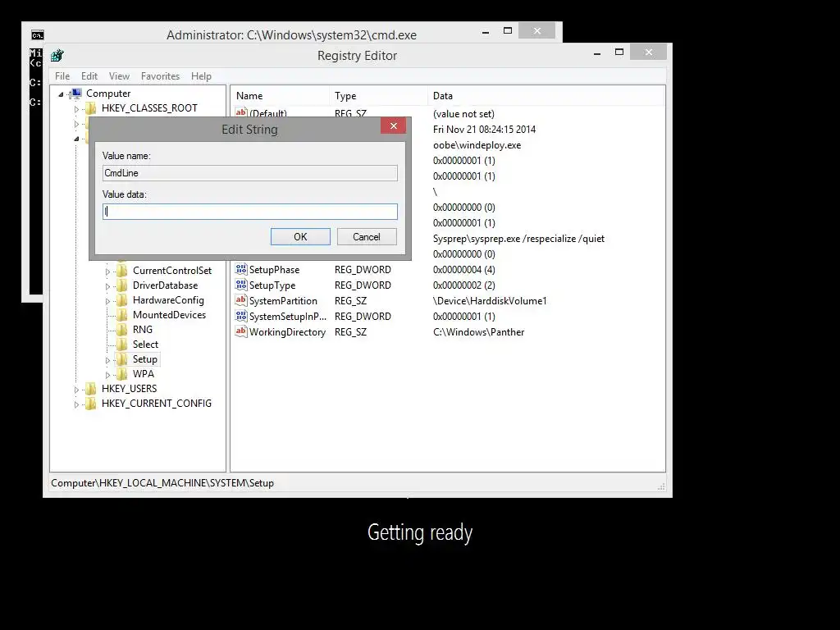Image resolution: width=840 pixels, height=630 pixels.
Task: Confirm Edit String with OK
Action: coord(300,237)
